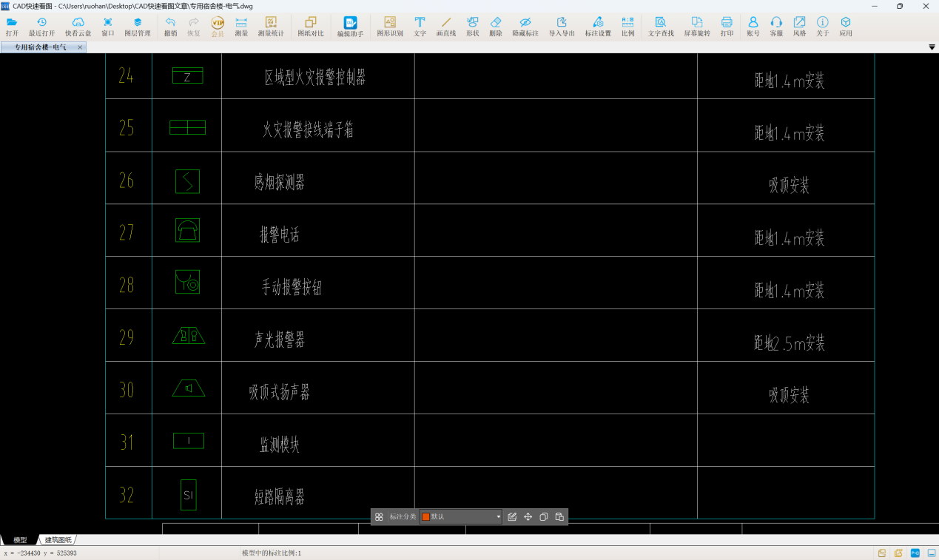Screen dimensions: 939x560
Task: Choose the 画直线 draw line tool
Action: (446, 27)
